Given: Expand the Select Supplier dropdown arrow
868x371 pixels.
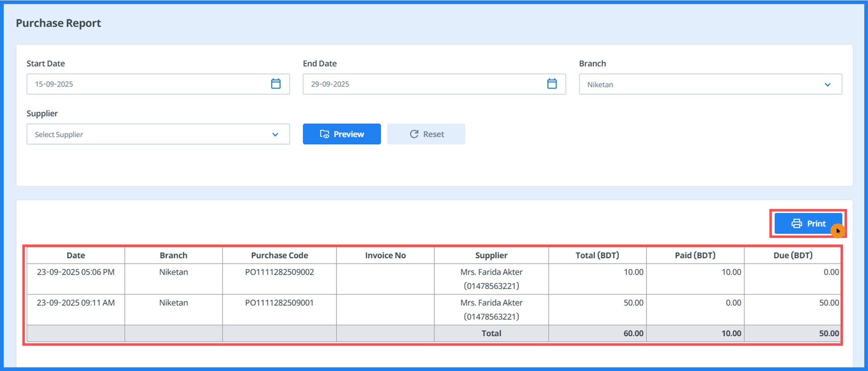Looking at the screenshot, I should tap(275, 135).
